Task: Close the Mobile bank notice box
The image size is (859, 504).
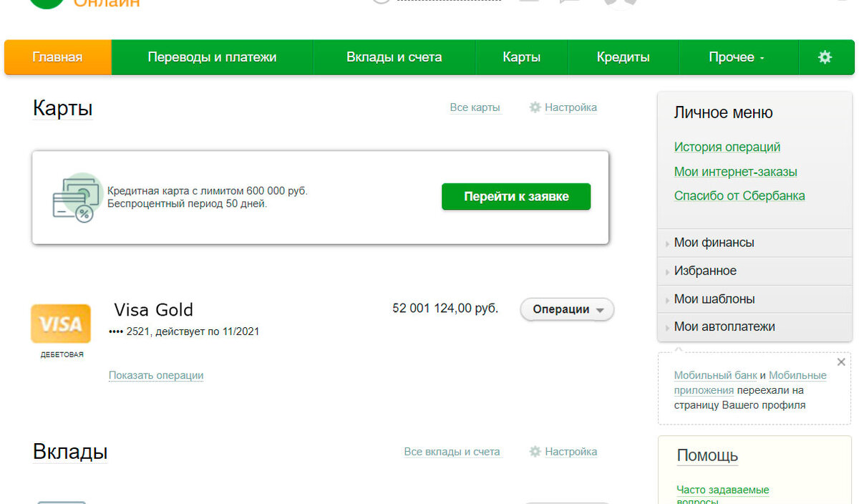Action: (841, 362)
